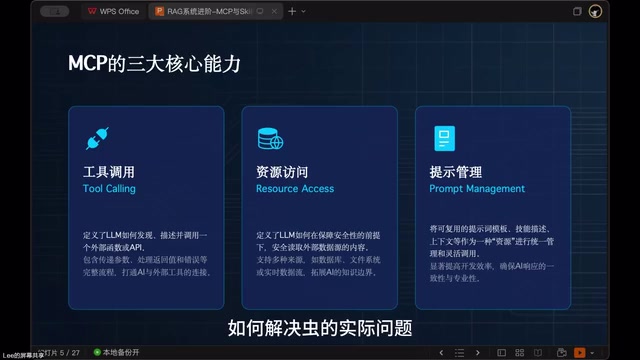Click the camera recording icon in status bar
Screen dimensions: 640x360
pos(562,353)
